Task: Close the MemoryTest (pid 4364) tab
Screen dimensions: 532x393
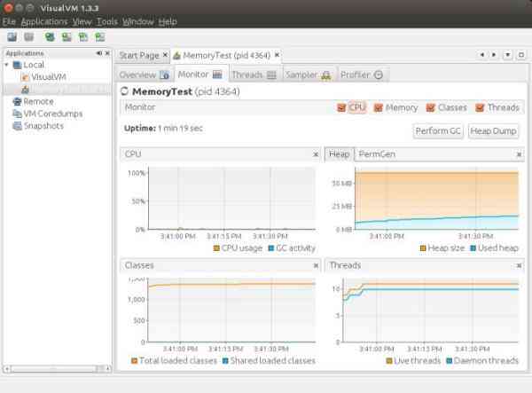Action: 277,55
